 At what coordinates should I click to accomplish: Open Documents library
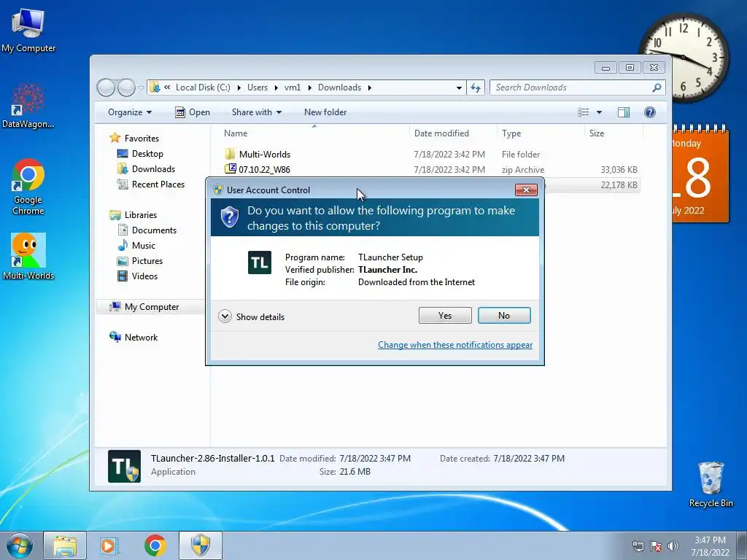tap(154, 230)
